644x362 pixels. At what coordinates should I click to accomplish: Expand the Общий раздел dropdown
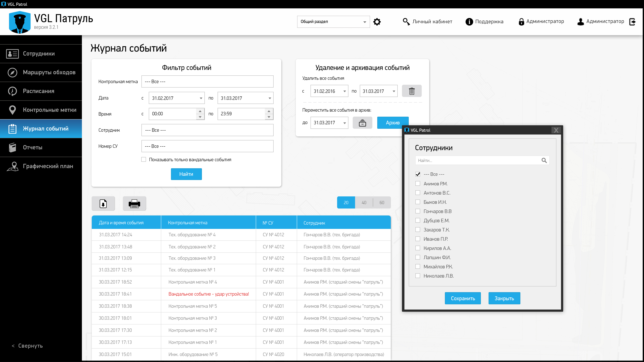(x=365, y=22)
